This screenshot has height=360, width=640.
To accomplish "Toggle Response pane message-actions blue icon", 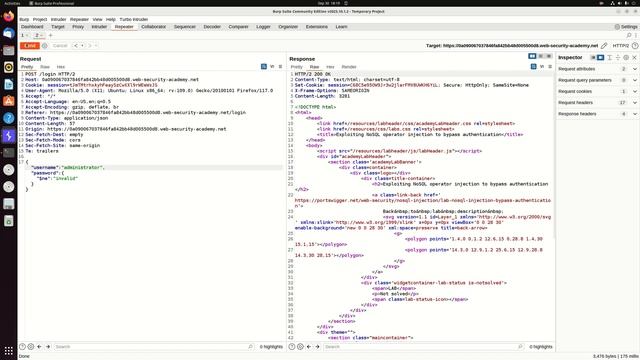I will [x=533, y=67].
